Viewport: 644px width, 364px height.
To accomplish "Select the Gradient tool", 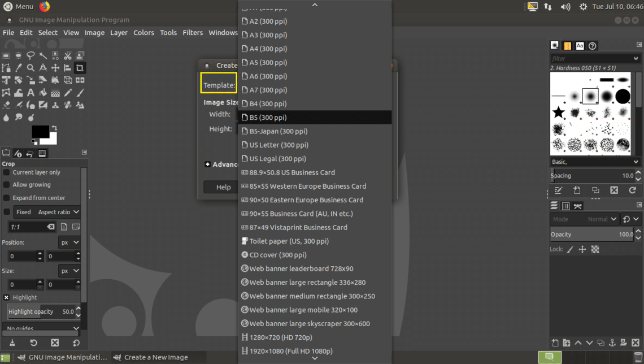I will 55,93.
